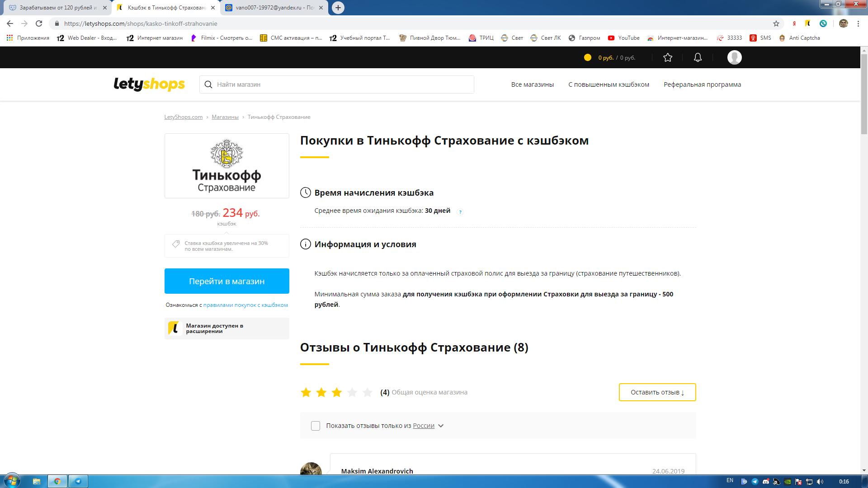Open Windows Explorer from the taskbar

coord(37,481)
